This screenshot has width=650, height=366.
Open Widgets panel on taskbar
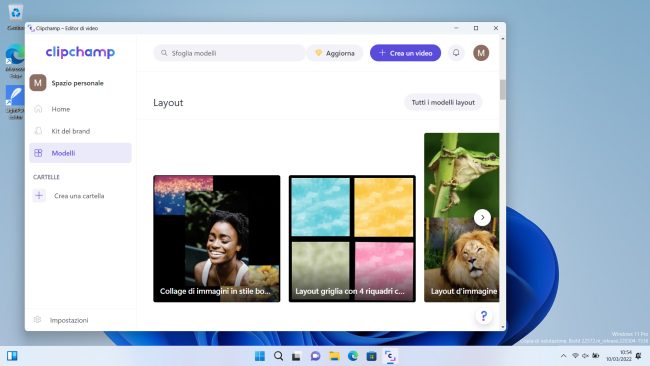[x=12, y=356]
